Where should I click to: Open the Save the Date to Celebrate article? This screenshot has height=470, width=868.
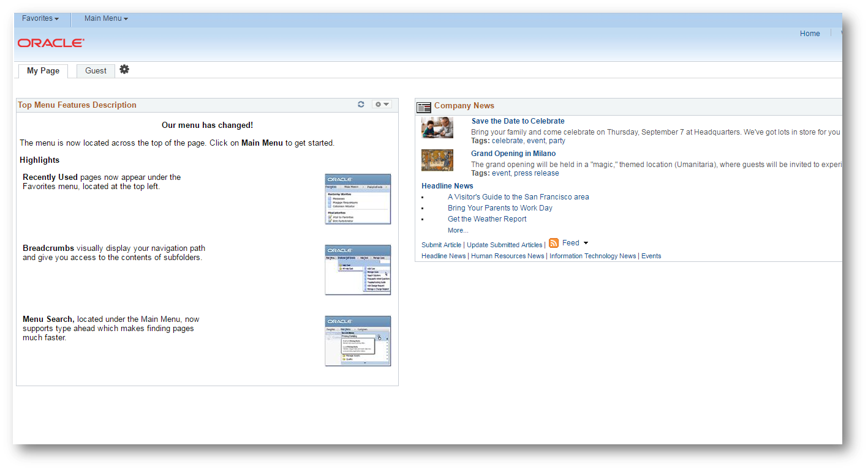pyautogui.click(x=518, y=121)
